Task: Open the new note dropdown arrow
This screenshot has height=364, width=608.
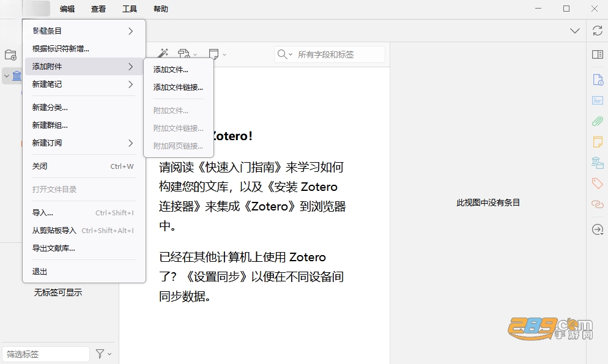Action: pos(224,54)
